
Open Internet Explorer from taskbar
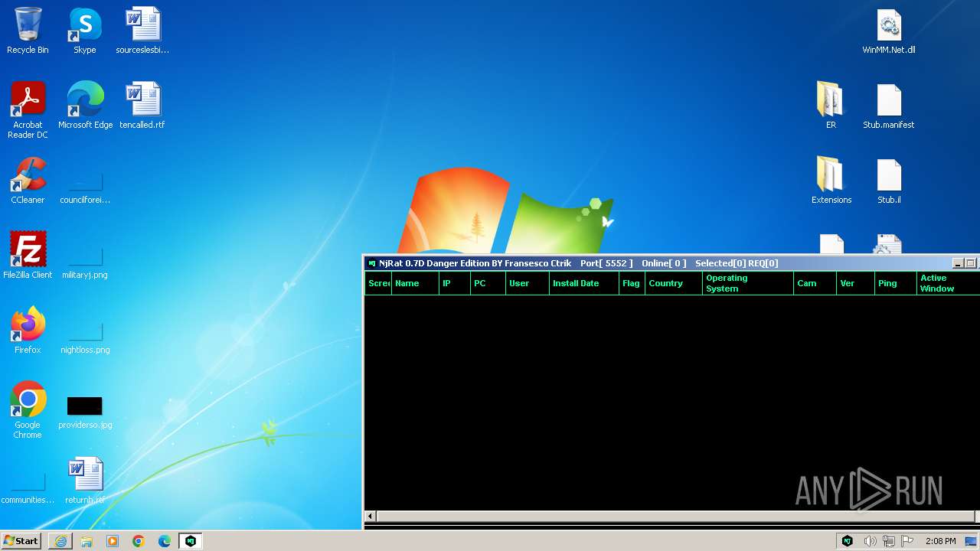60,541
